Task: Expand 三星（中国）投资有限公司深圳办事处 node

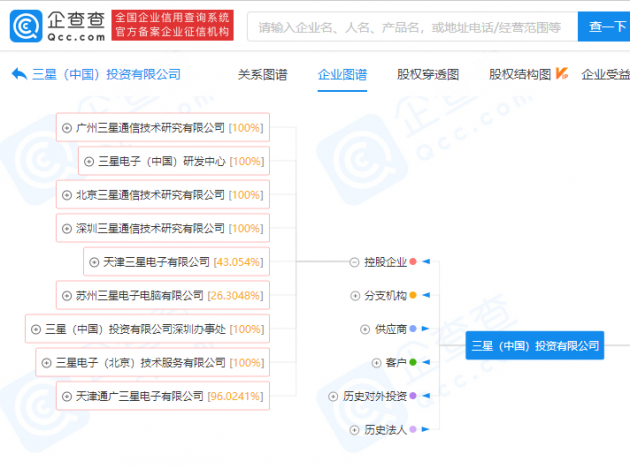Action: [x=36, y=330]
